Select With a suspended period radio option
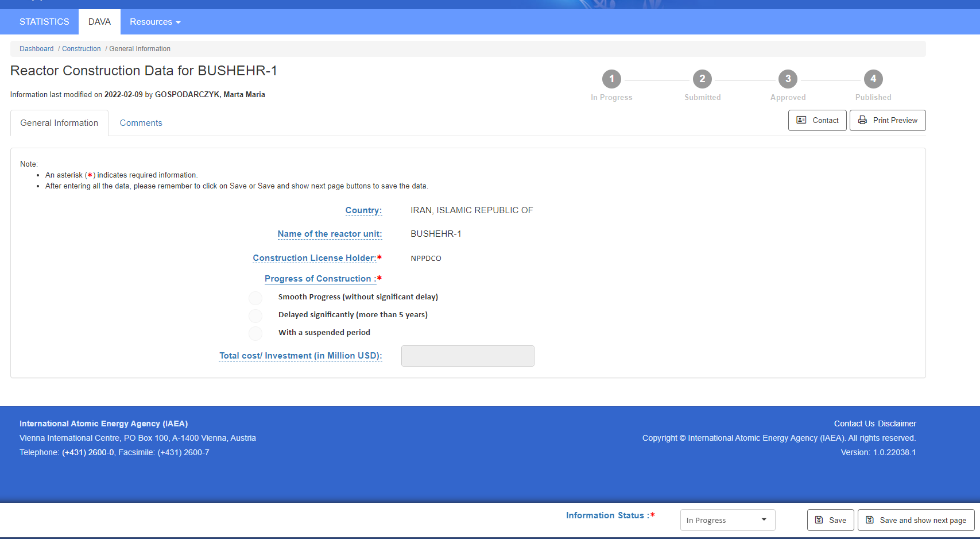Screen dimensions: 980x539 [255, 333]
